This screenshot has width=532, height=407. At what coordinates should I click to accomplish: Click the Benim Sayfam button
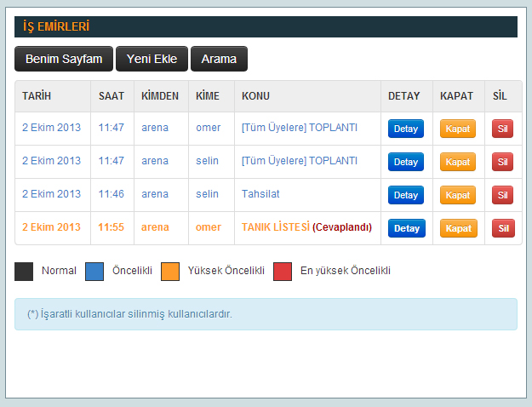coord(64,59)
